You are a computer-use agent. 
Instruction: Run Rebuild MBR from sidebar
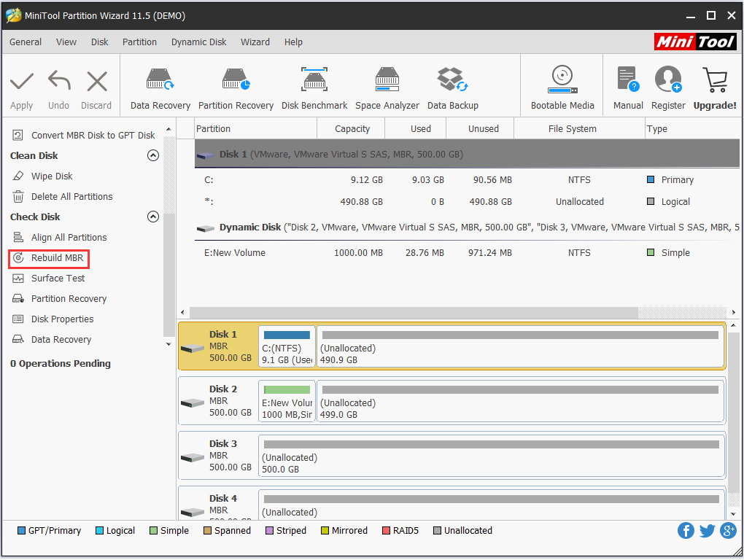48,258
